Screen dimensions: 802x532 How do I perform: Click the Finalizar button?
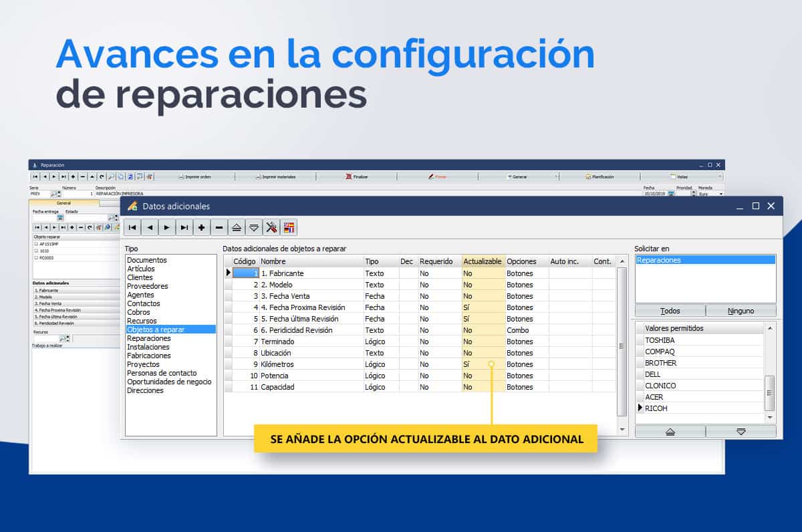click(x=356, y=176)
